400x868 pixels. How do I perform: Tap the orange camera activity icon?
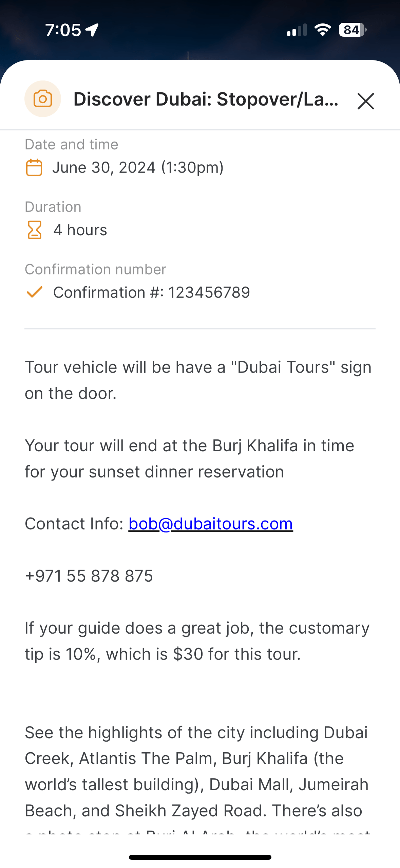pos(43,99)
